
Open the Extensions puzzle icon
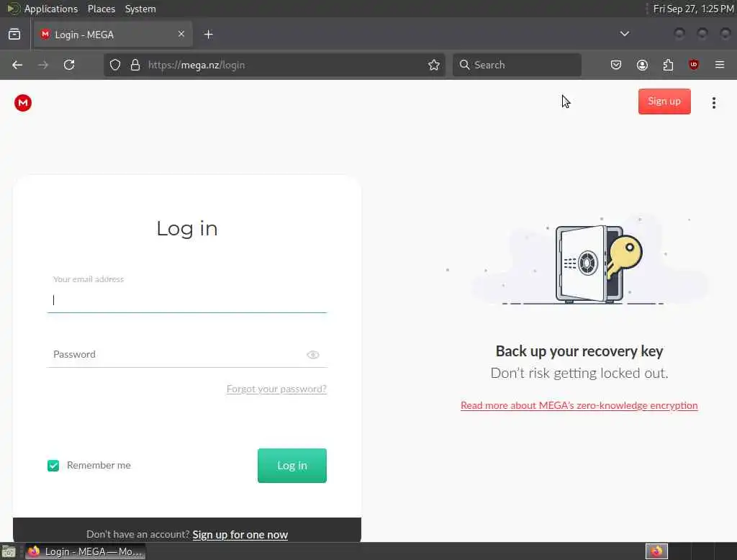click(x=668, y=65)
